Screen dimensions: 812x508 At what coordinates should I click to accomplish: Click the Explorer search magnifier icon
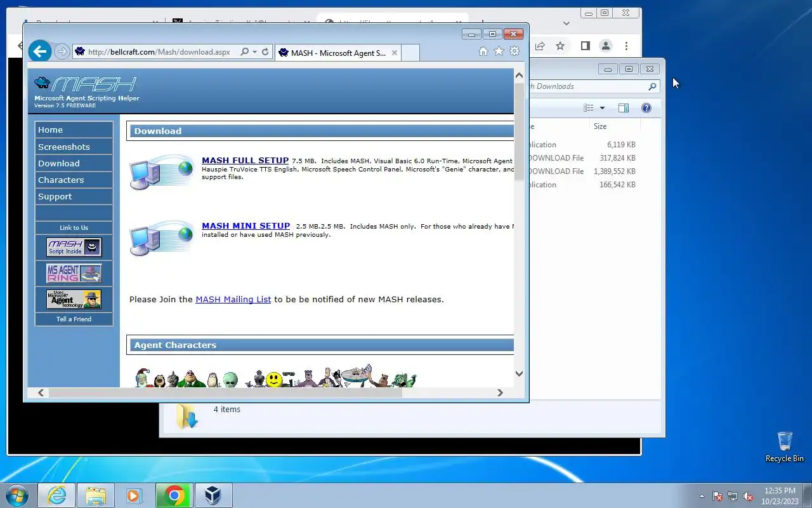[652, 86]
